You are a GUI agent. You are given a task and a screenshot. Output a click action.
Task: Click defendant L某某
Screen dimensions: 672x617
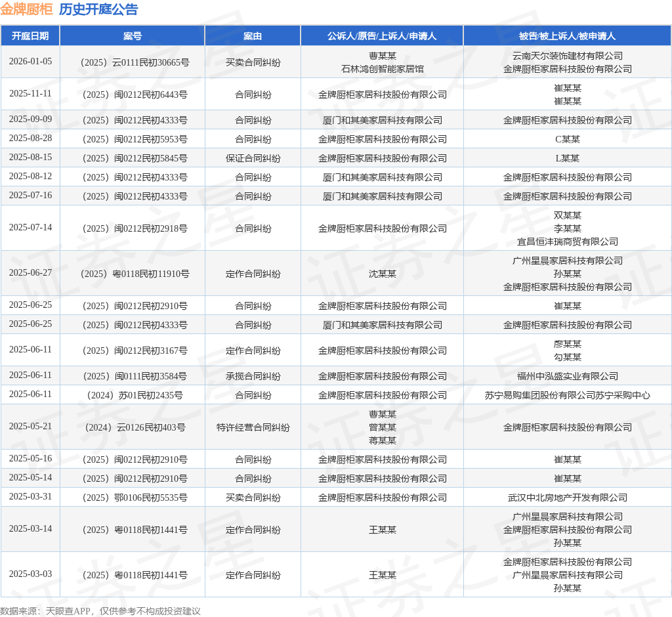point(568,158)
